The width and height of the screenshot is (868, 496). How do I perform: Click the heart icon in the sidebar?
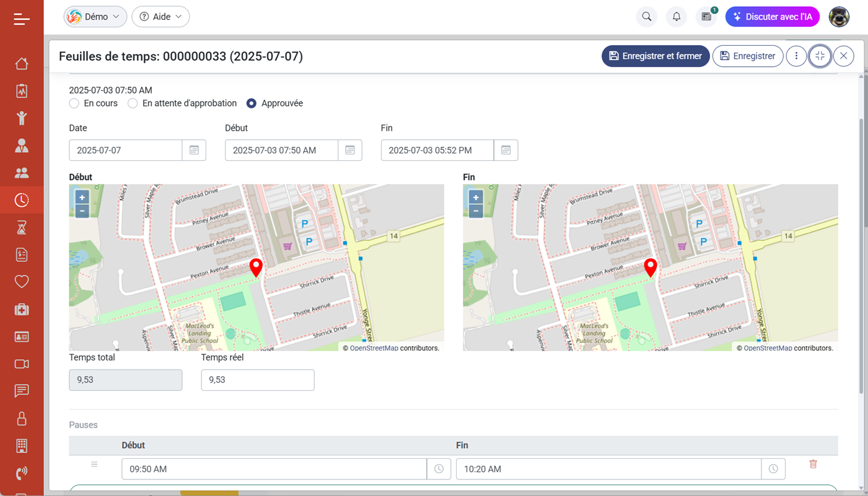point(22,282)
